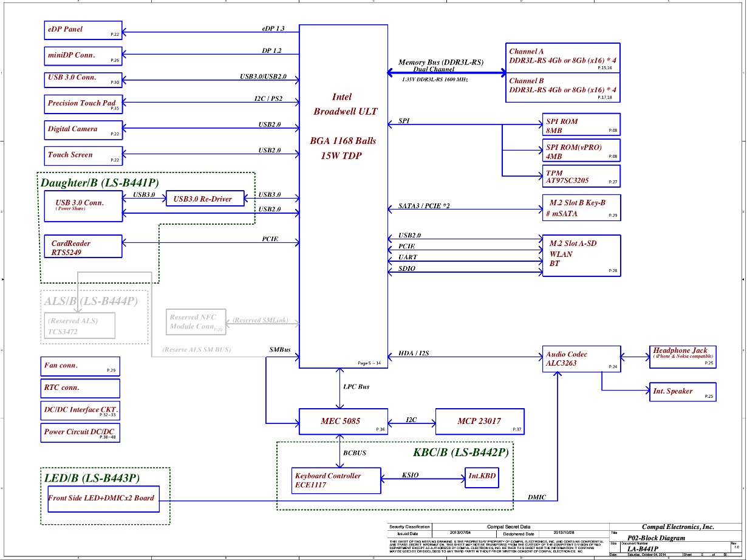The height and width of the screenshot is (560, 747).
Task: Select the MCP 23017 block
Action: click(479, 422)
